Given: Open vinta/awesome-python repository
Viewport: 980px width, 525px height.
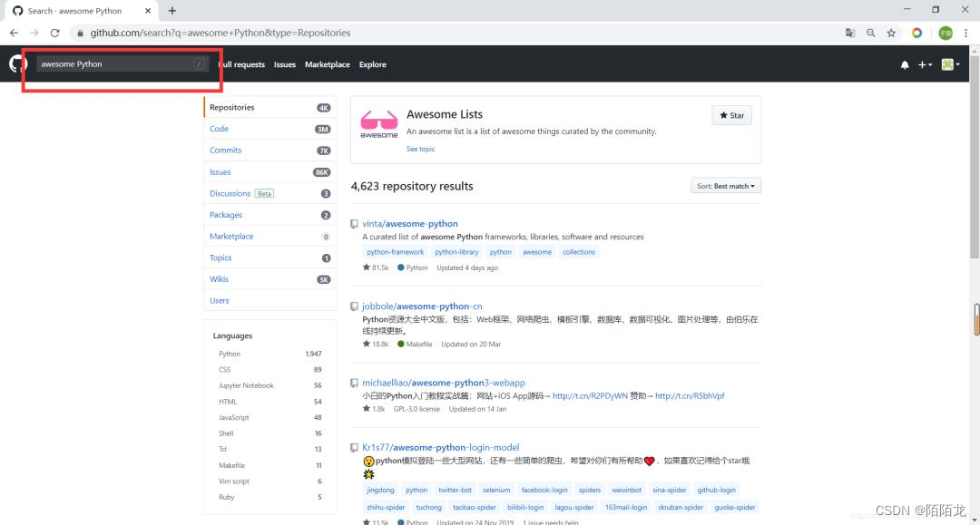Looking at the screenshot, I should click(x=410, y=223).
